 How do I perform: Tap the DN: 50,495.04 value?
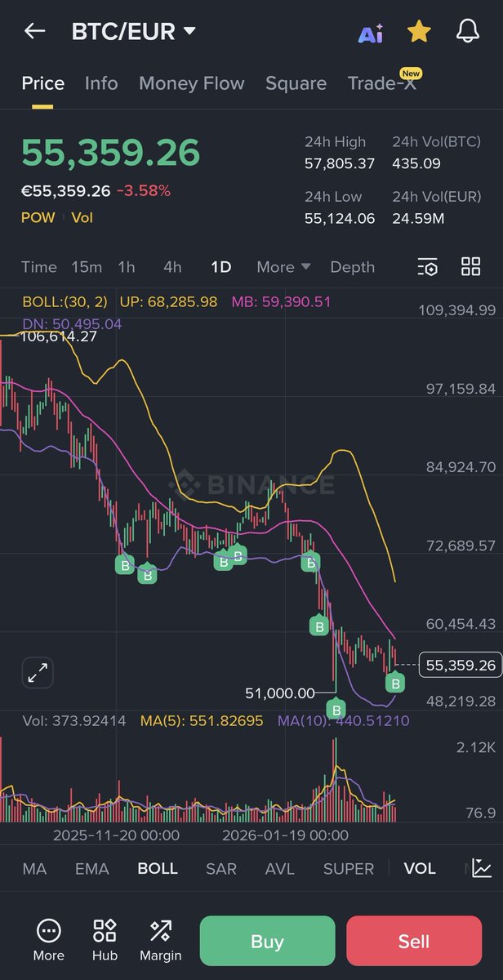coord(72,323)
